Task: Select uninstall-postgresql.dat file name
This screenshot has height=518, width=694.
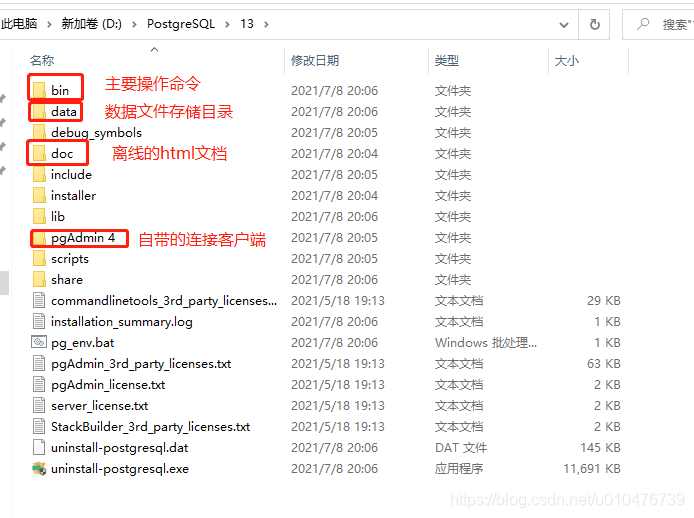Action: pyautogui.click(x=120, y=448)
